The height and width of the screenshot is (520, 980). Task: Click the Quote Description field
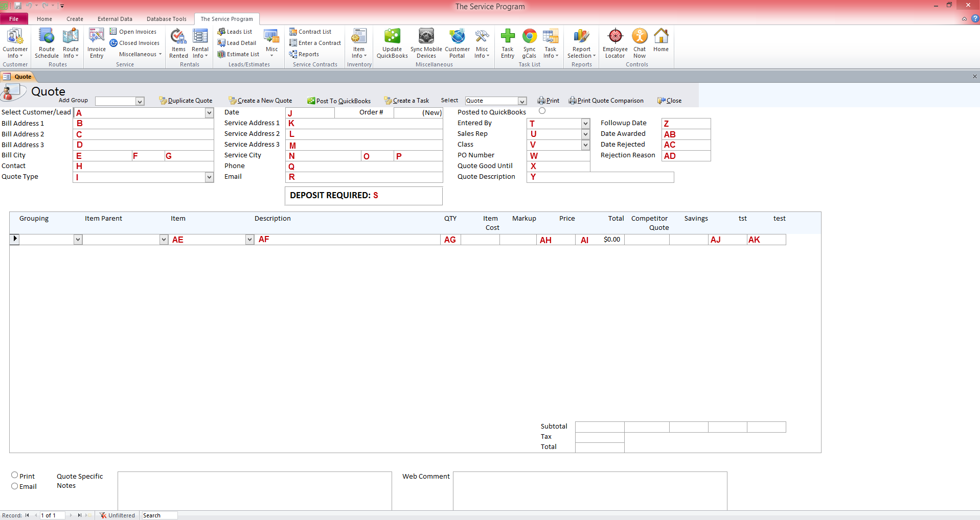(x=600, y=177)
